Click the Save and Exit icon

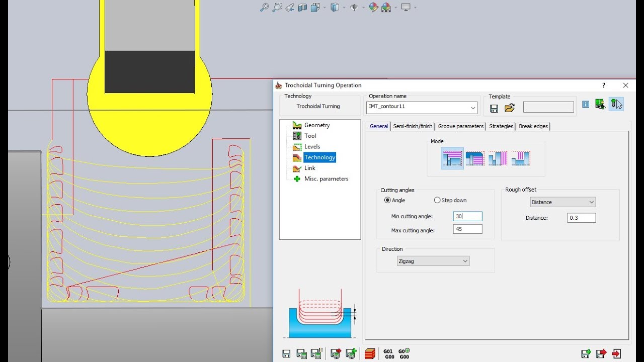coord(601,354)
